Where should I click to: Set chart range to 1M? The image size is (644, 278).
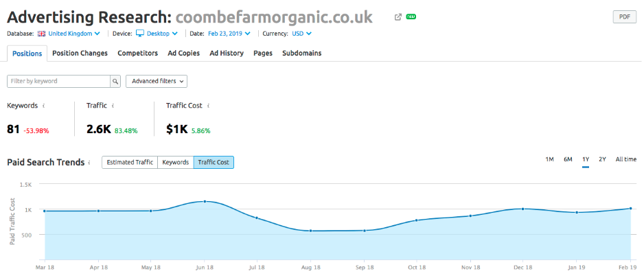tap(549, 159)
